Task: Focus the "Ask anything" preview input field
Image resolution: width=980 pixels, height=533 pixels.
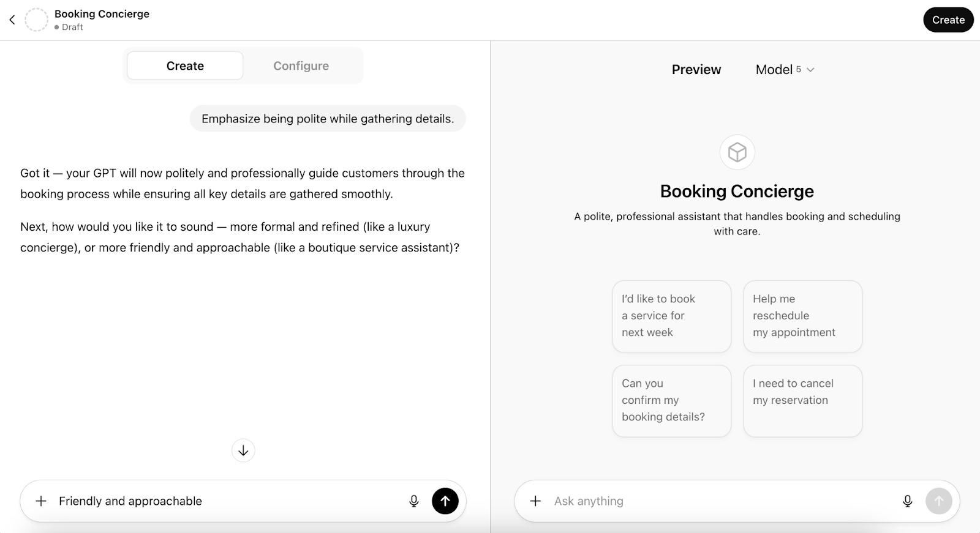Action: [x=717, y=501]
